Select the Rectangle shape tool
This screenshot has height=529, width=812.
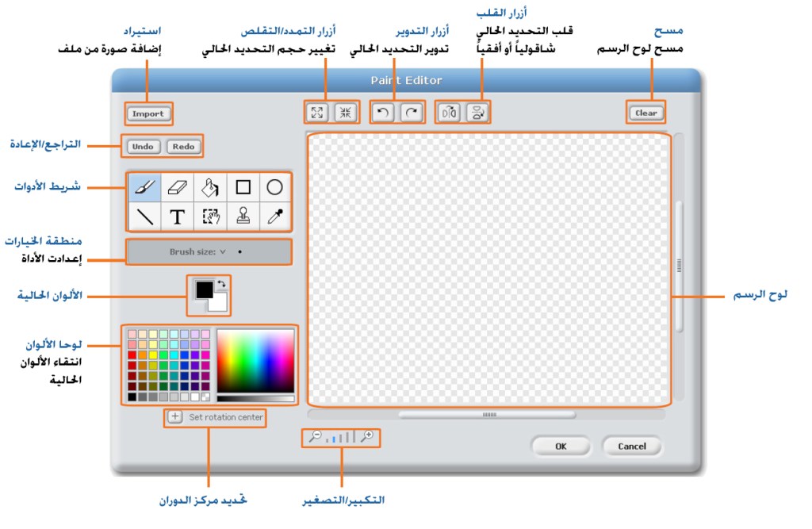tap(243, 187)
